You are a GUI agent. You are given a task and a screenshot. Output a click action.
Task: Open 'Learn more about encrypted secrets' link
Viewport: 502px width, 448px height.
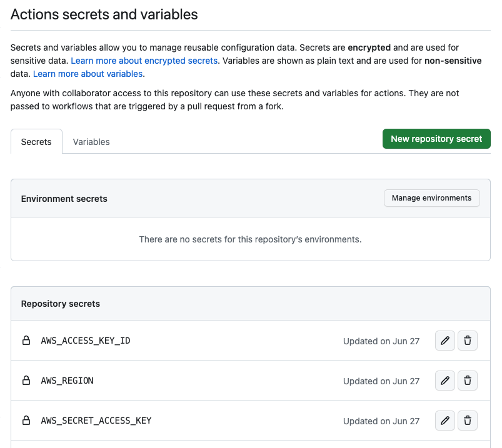pyautogui.click(x=144, y=61)
